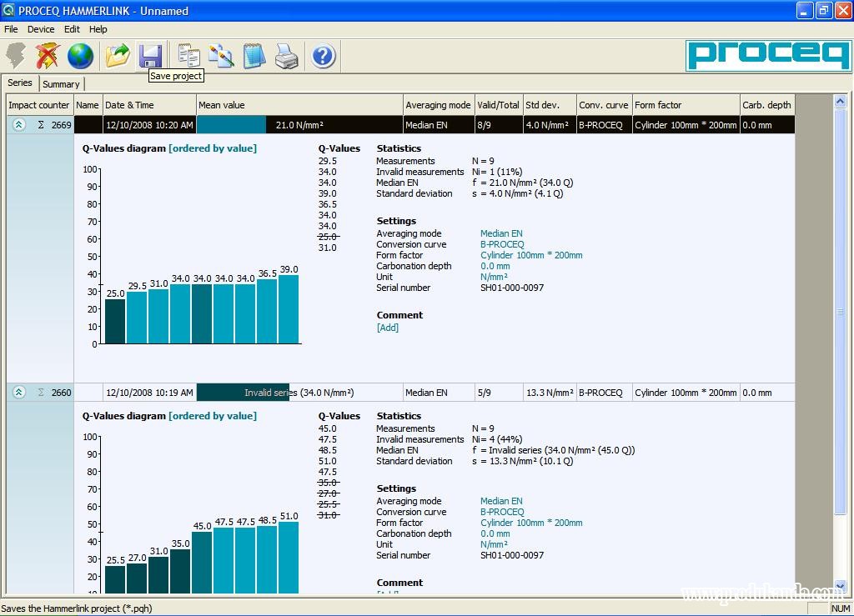Toggle the struck-out 35.0 Q-value in series 2660

click(x=327, y=483)
